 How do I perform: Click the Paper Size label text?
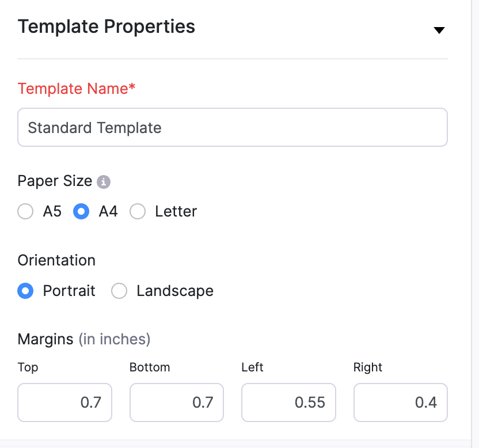click(x=55, y=181)
